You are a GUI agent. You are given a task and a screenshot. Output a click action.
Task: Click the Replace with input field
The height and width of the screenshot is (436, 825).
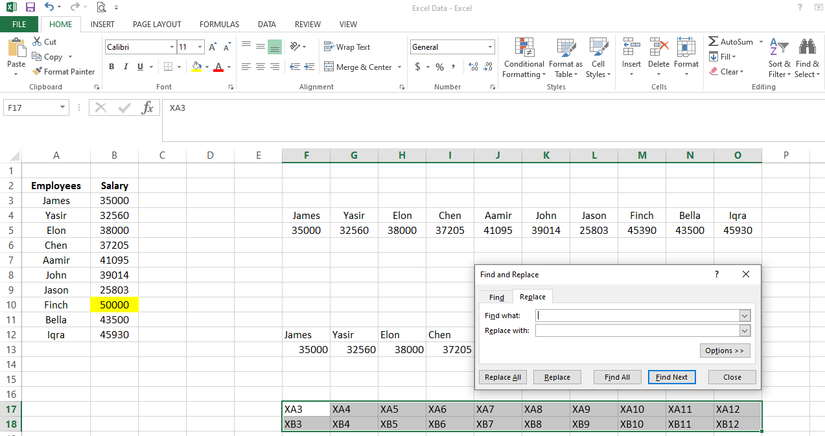click(x=636, y=331)
